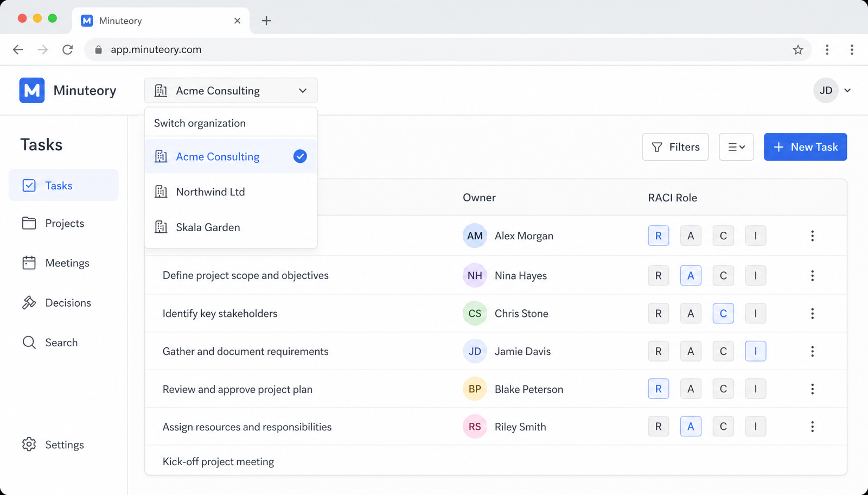Expand the Acme Consulting organization dropdown
This screenshot has width=868, height=495.
pyautogui.click(x=231, y=91)
